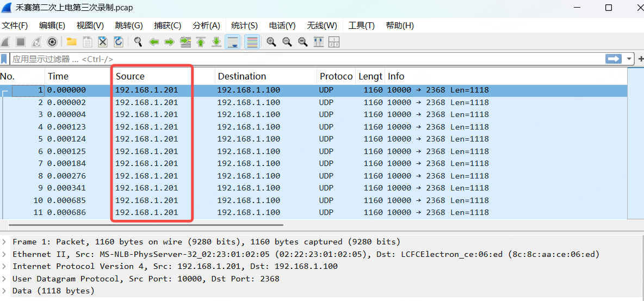
Task: Click the stop capture square icon
Action: tap(21, 42)
